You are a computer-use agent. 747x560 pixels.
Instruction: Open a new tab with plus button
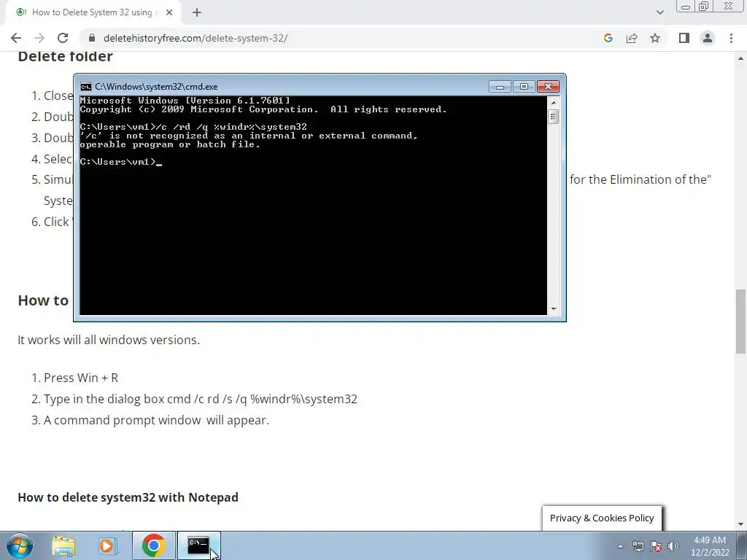[197, 13]
